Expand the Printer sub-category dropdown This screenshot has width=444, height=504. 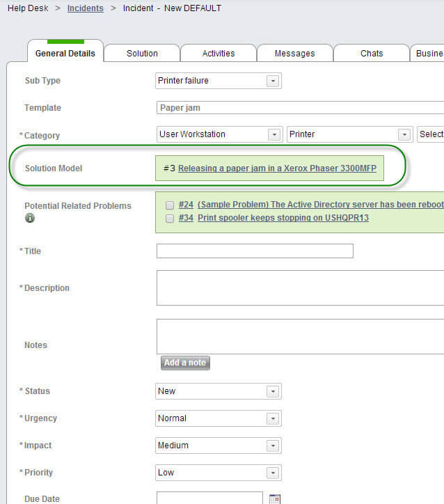404,134
